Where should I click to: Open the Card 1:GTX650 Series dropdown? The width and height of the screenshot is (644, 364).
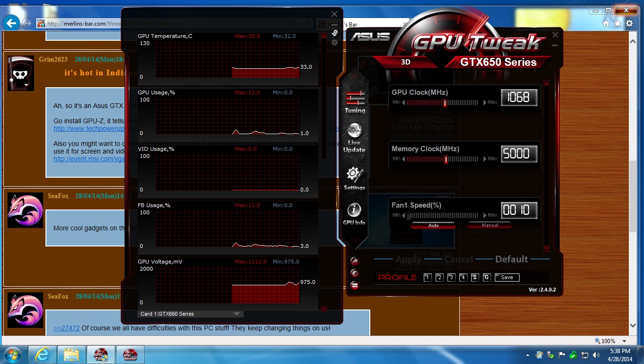click(190, 314)
